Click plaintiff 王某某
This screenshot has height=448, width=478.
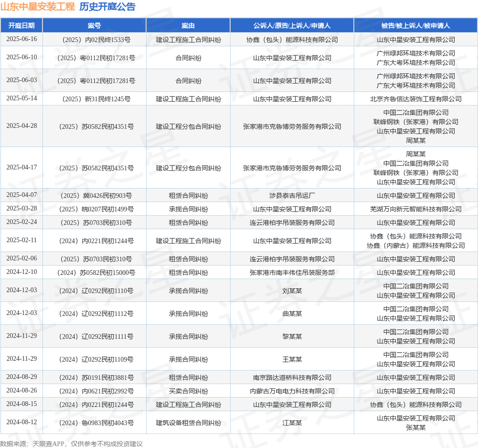pos(292,359)
